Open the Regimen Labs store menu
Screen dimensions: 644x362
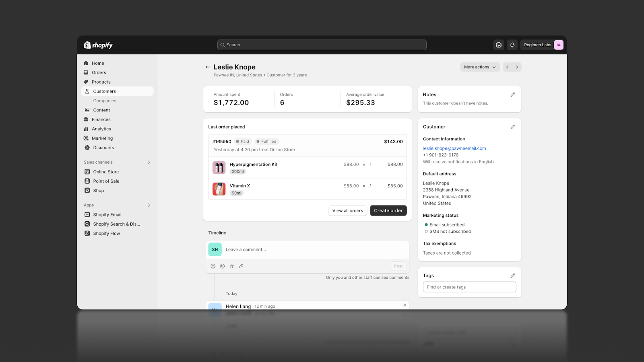[542, 45]
